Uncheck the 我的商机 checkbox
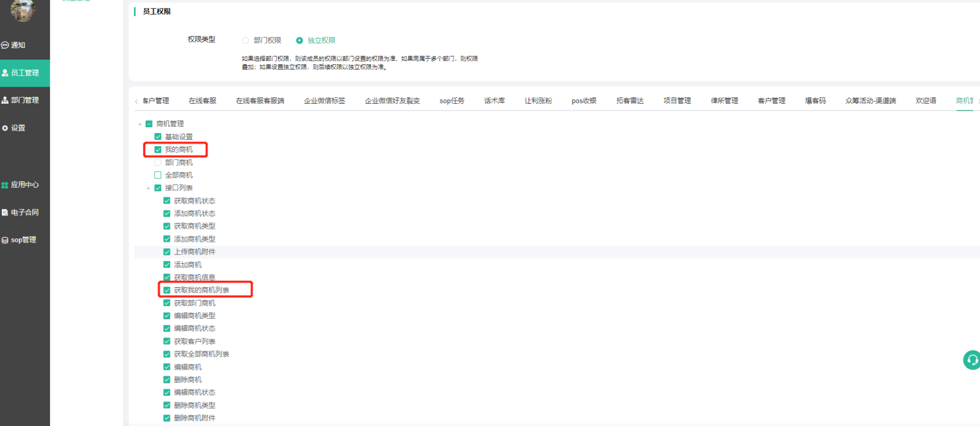This screenshot has height=426, width=980. pyautogui.click(x=158, y=150)
